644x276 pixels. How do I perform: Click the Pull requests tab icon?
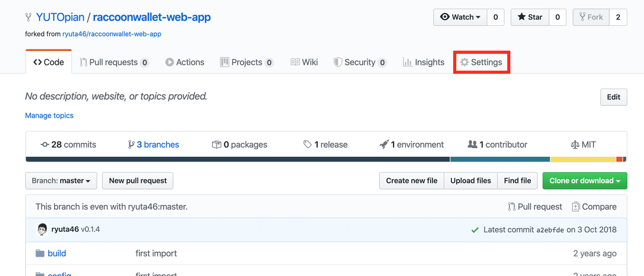coord(83,62)
